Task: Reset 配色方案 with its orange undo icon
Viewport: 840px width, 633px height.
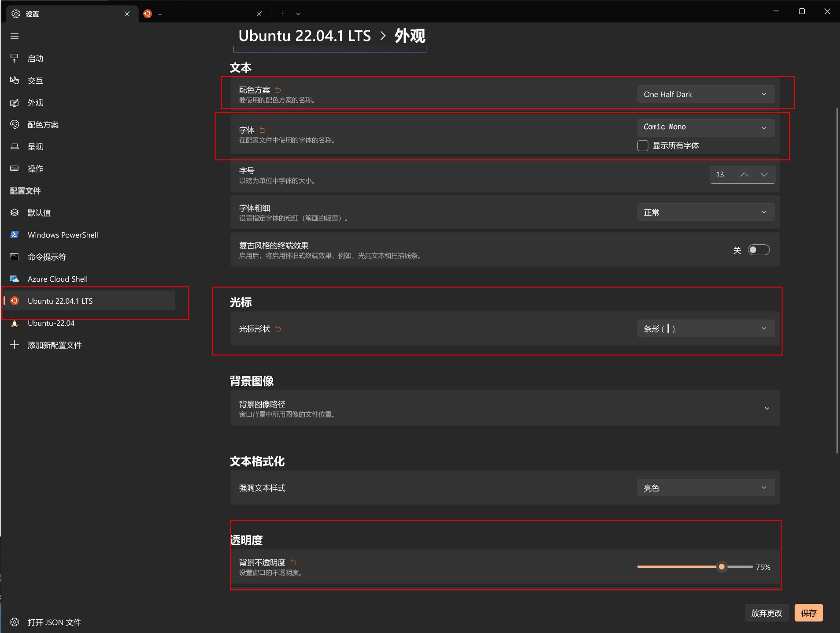Action: 278,90
